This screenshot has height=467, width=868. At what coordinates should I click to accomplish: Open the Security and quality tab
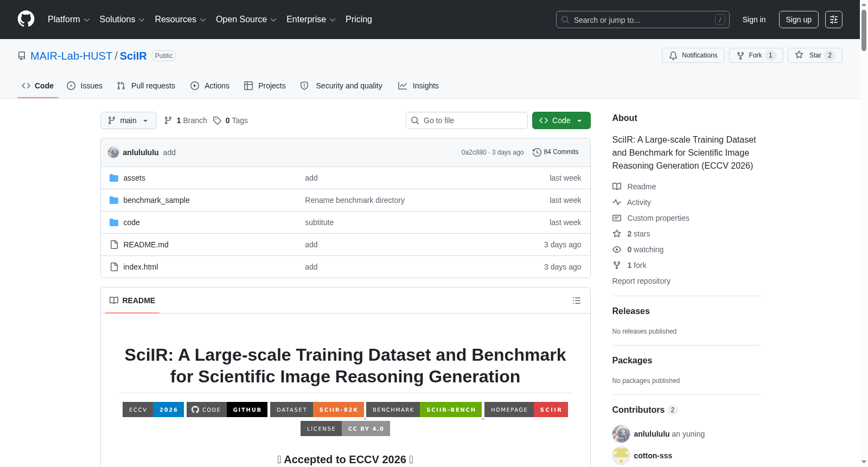pyautogui.click(x=341, y=86)
